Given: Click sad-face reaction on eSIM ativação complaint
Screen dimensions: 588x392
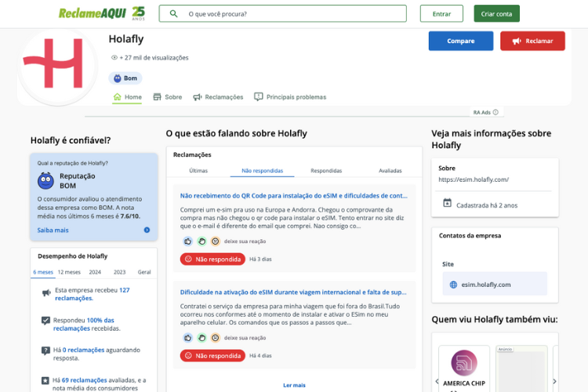Looking at the screenshot, I should [x=216, y=338].
